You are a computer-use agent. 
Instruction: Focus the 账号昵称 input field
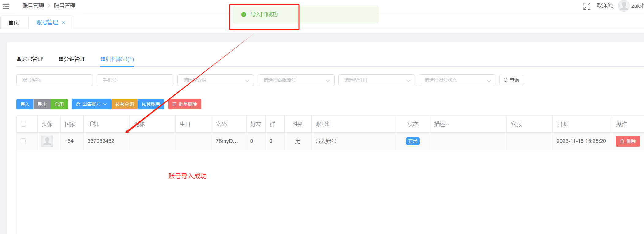point(54,80)
